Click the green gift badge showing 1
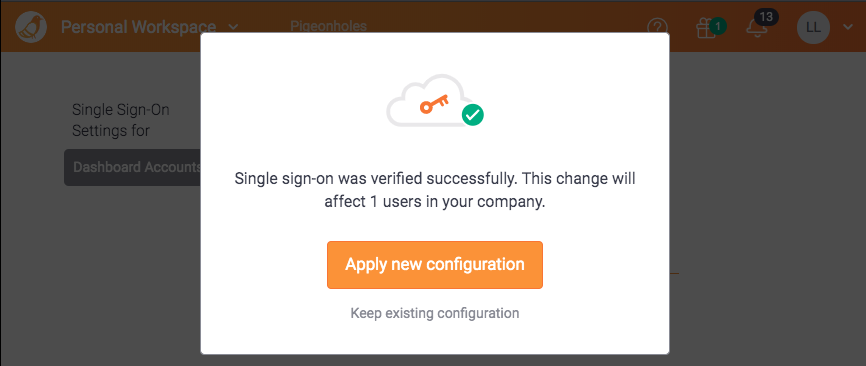 click(x=717, y=26)
